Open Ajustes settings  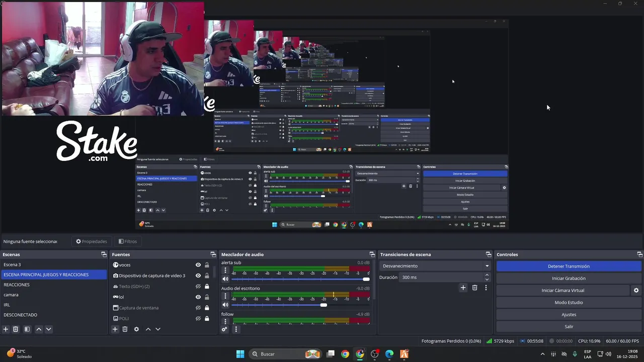[x=569, y=314]
